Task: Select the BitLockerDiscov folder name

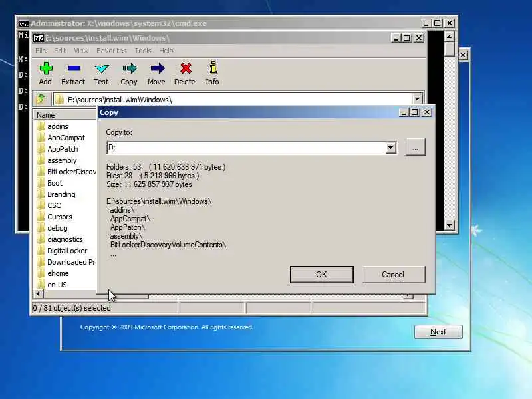Action: coord(72,172)
